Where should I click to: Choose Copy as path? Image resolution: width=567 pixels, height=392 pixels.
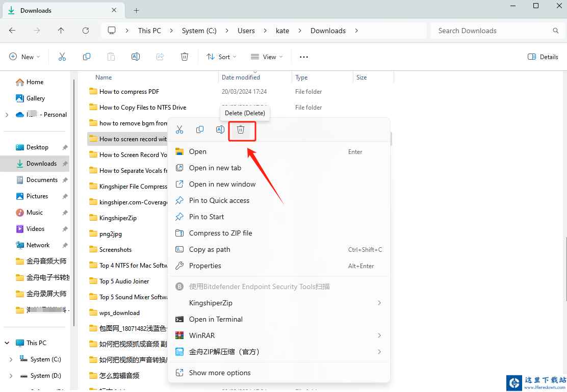pyautogui.click(x=279, y=249)
